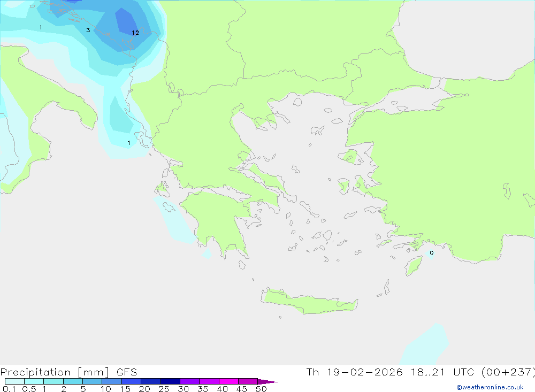Pick the 20–25 mm dark blue legend swatch

pos(151,381)
